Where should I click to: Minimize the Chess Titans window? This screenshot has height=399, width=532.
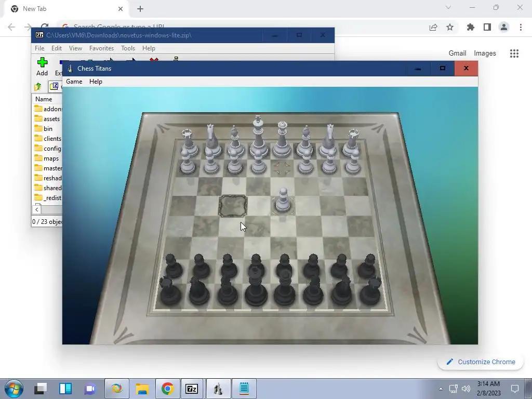coord(418,69)
